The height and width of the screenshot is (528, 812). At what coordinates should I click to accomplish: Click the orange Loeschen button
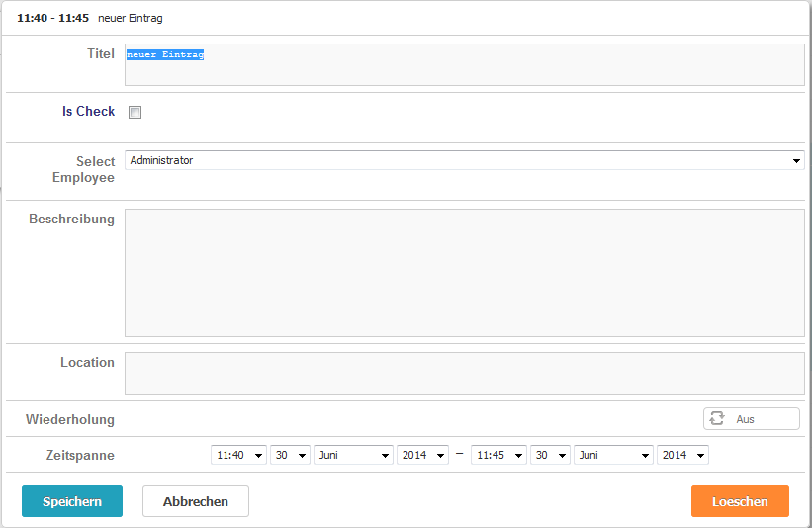point(740,501)
